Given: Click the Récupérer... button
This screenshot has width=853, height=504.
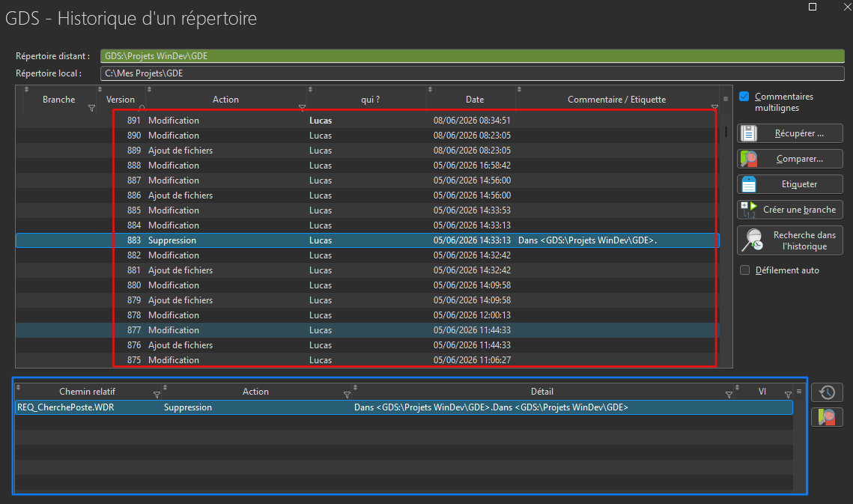Looking at the screenshot, I should 790,133.
